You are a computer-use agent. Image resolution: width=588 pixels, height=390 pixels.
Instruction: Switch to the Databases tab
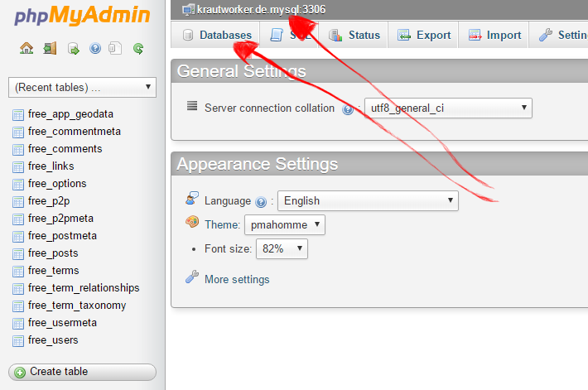[215, 35]
